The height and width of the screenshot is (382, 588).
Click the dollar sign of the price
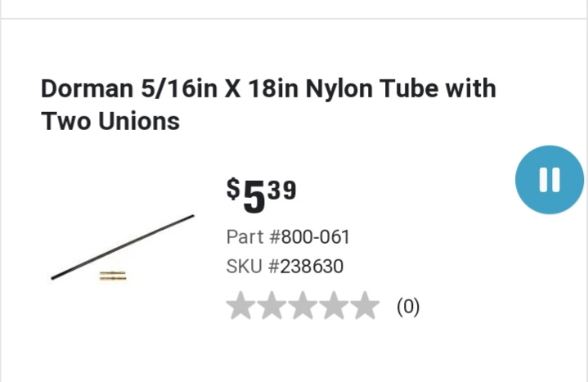(x=234, y=189)
